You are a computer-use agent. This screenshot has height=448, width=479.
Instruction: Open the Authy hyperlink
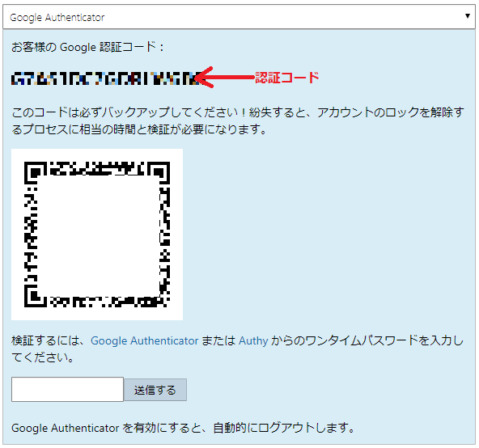[x=253, y=340]
